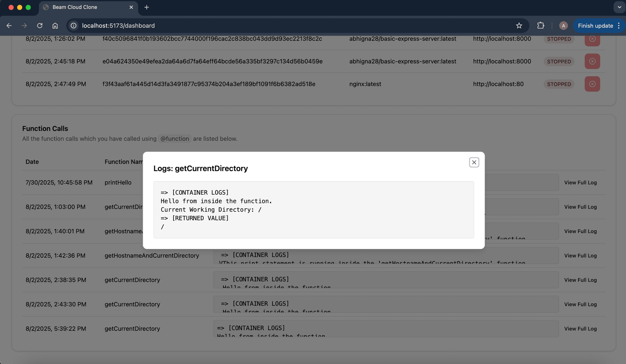Open the Chrome profile avatar
The image size is (626, 364).
click(x=563, y=25)
